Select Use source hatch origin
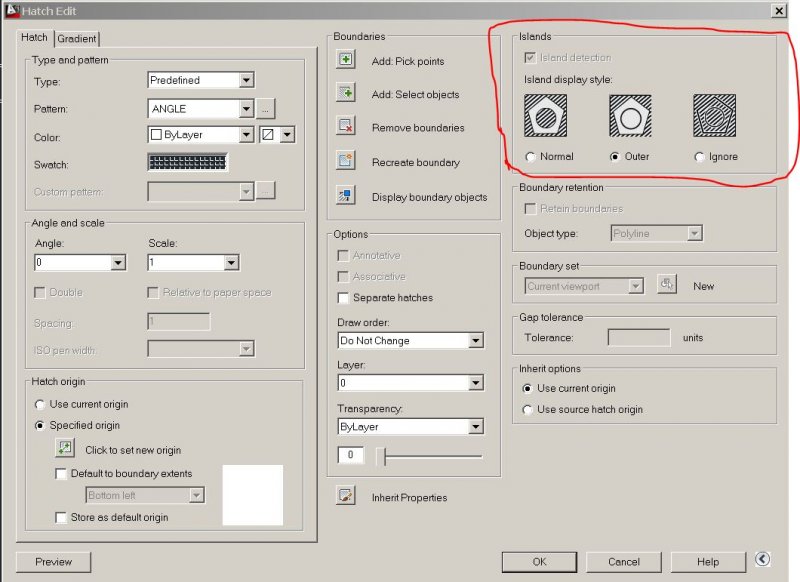800x582 pixels. pos(528,410)
